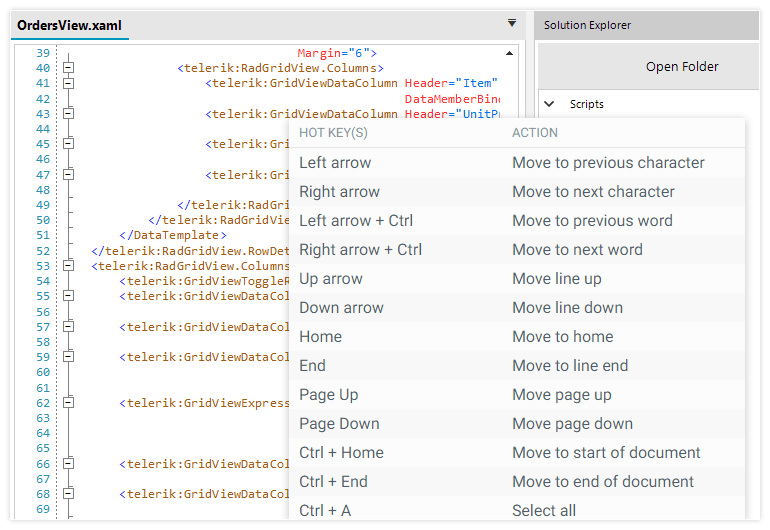
Task: Select the 'Down arrow' hotkey cell
Action: pyautogui.click(x=341, y=307)
